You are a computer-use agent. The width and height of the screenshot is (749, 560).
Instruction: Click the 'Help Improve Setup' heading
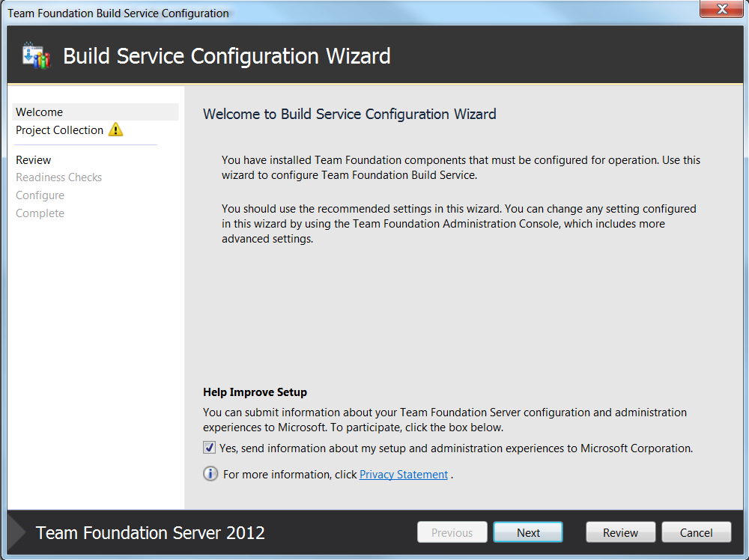255,392
